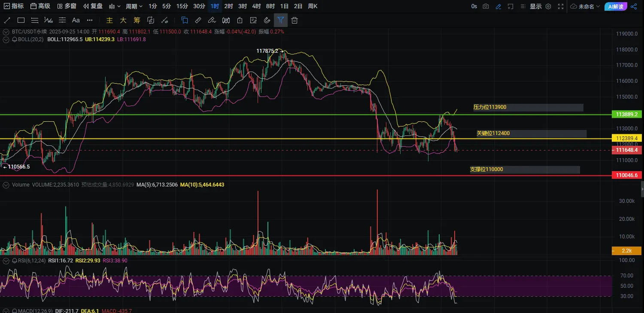Expand the 周期 period dropdown

[x=134, y=6]
